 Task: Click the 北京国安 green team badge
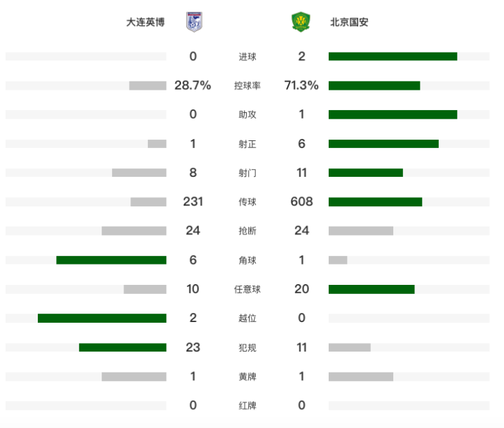[x=301, y=22]
